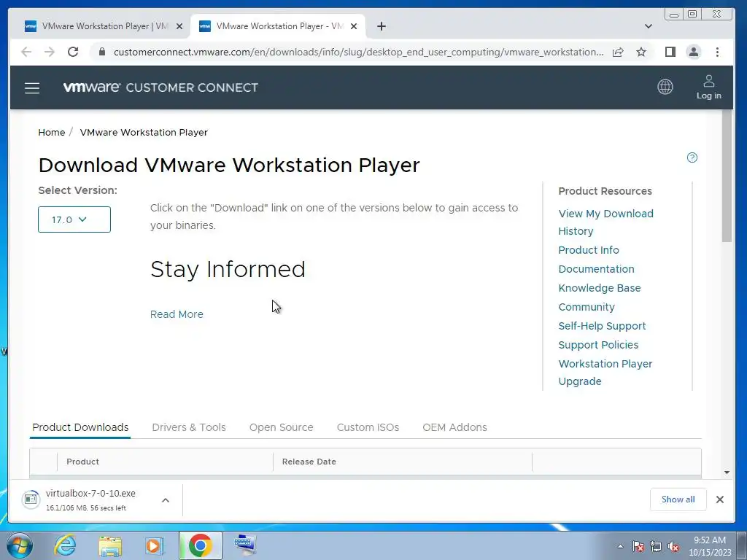Open the Community link

[x=587, y=307]
